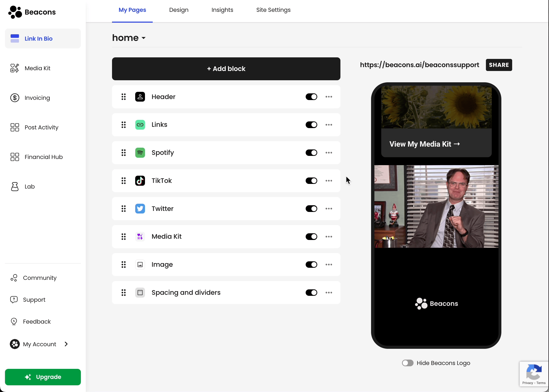
Task: Click View My Media Kit in preview
Action: 425,144
